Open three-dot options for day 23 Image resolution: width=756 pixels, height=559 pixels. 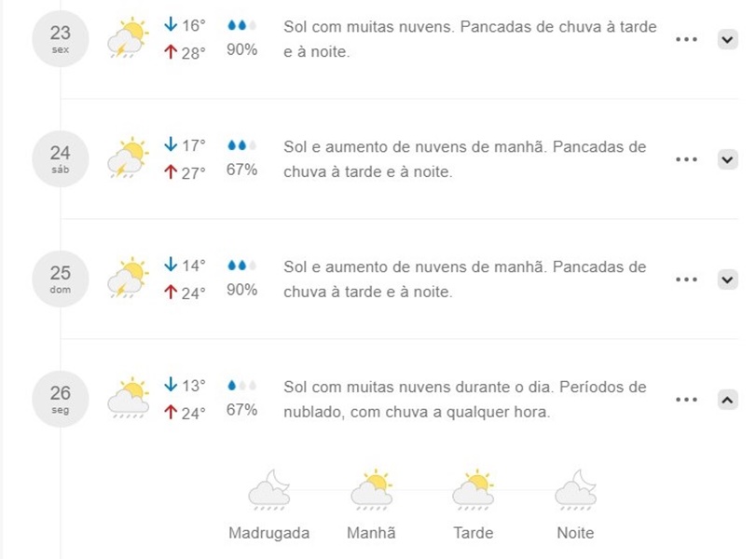(686, 39)
